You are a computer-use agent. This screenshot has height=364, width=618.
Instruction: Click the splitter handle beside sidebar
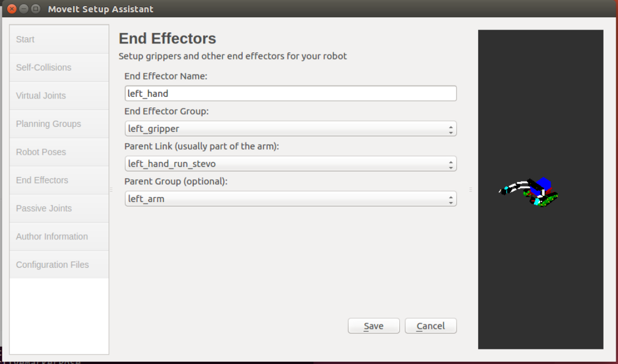111,189
